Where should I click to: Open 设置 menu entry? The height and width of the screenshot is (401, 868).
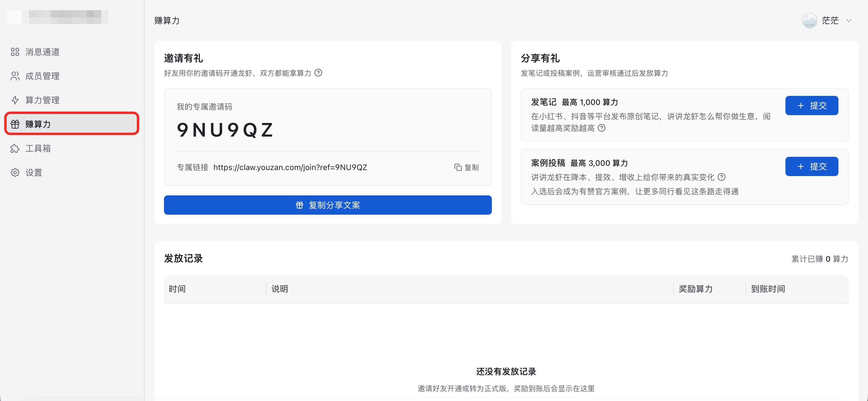point(72,172)
